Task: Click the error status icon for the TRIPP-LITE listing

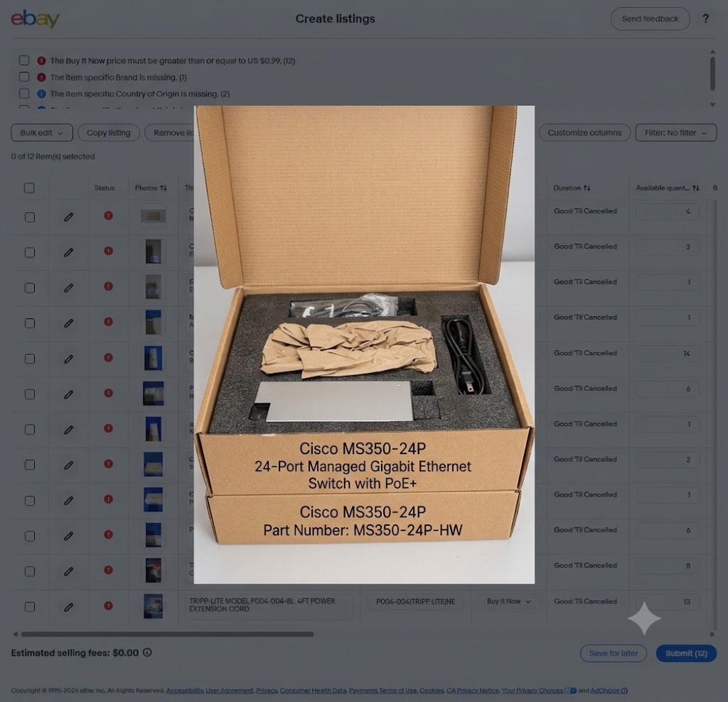Action: [x=108, y=605]
